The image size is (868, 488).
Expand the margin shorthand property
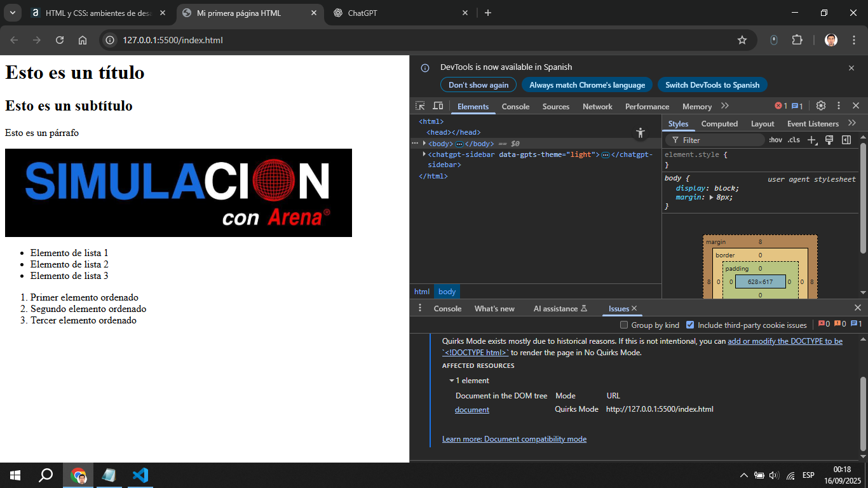tap(712, 198)
